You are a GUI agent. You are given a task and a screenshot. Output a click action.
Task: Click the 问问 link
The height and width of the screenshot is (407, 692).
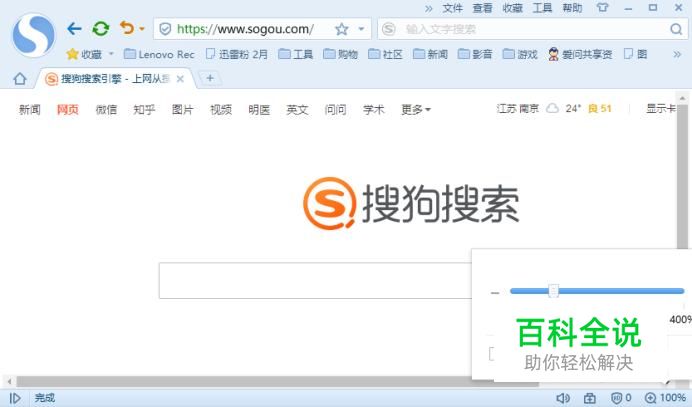335,109
